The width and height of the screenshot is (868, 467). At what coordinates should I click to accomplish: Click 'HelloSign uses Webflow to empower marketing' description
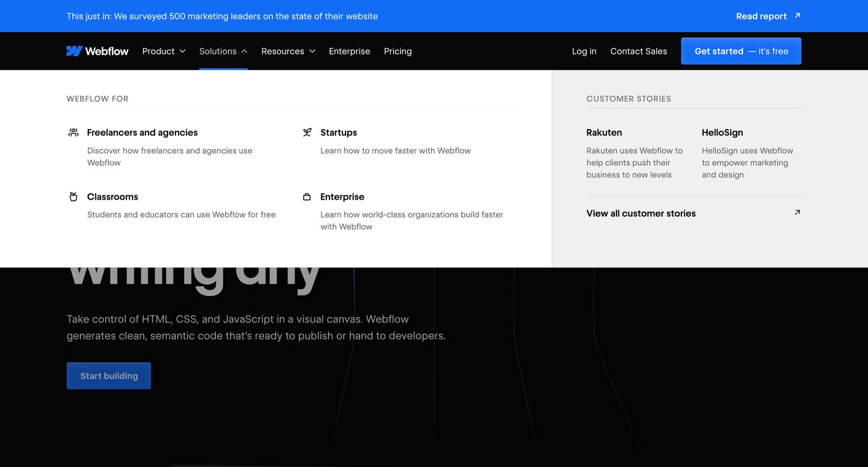(x=747, y=163)
